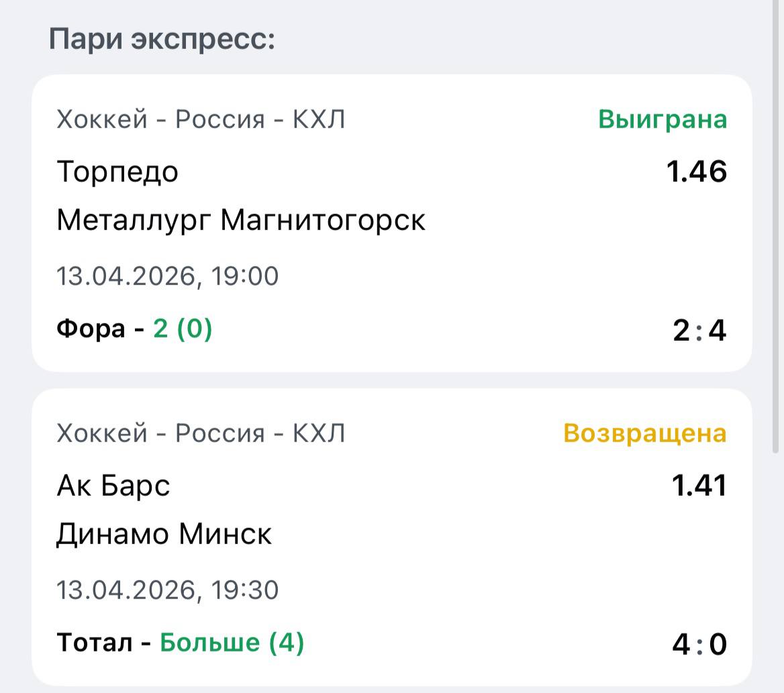This screenshot has height=693, width=784.
Task: Click the league label above Ак Барс
Action: pyautogui.click(x=201, y=433)
